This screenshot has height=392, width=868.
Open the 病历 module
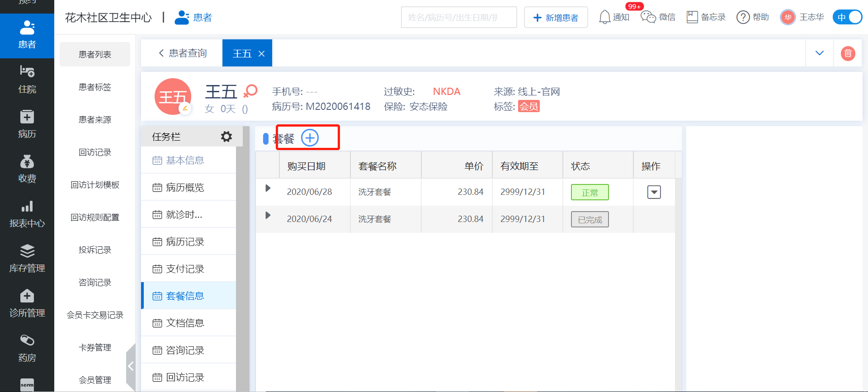pyautogui.click(x=27, y=124)
